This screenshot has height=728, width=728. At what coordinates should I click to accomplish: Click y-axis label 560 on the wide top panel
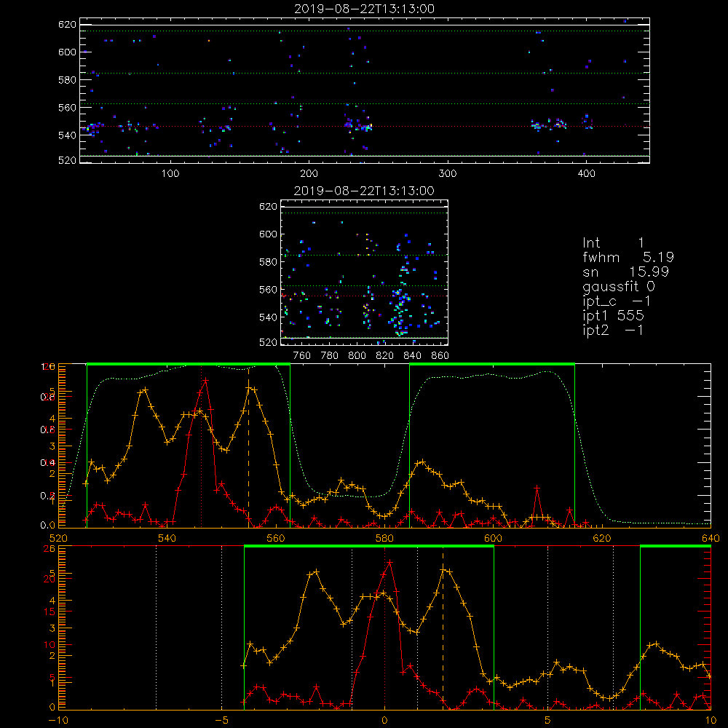(67, 107)
